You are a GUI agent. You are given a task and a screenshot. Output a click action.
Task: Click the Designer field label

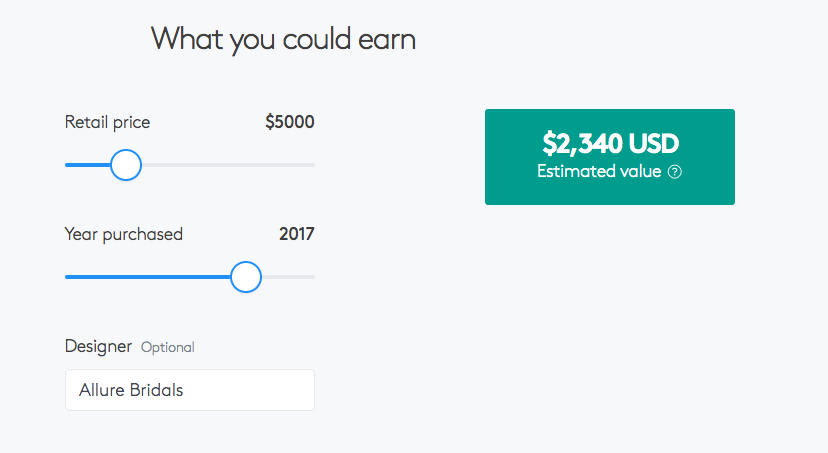tap(98, 346)
